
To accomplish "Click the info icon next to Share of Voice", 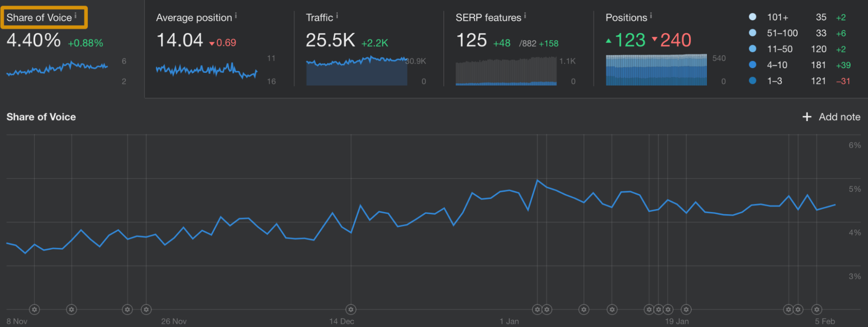I will (x=76, y=16).
